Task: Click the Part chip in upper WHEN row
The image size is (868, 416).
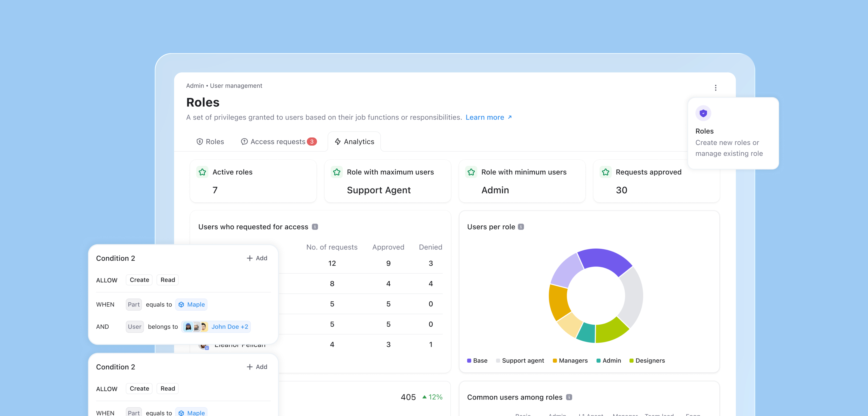Action: (133, 304)
